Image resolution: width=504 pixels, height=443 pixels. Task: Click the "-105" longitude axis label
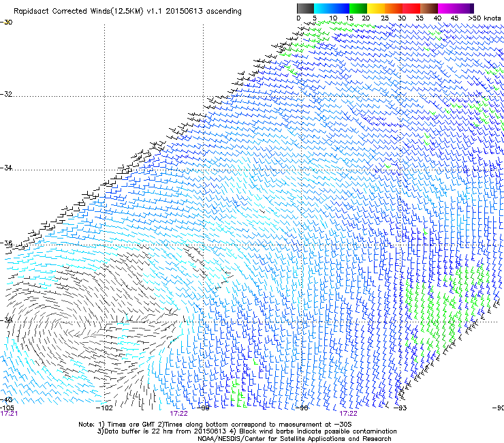coord(7,408)
